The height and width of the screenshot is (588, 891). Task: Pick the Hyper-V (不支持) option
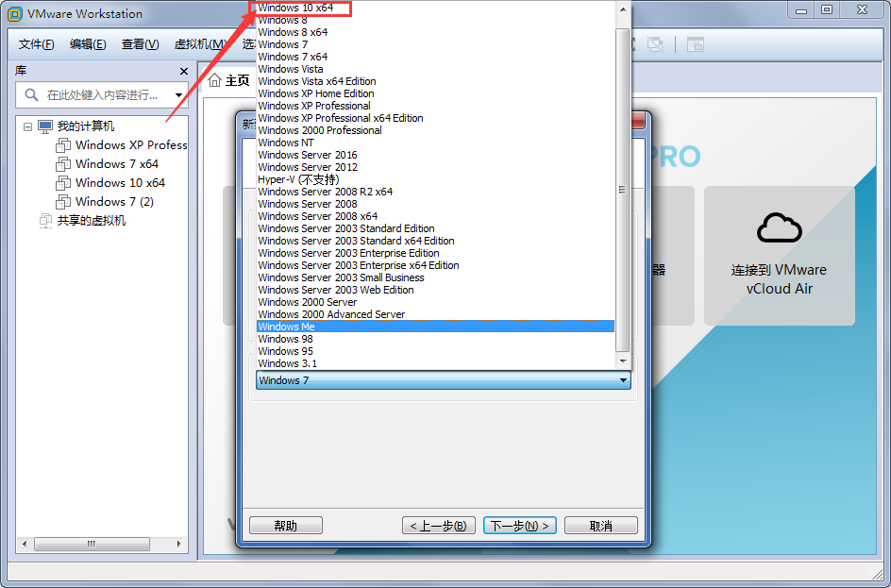coord(435,179)
